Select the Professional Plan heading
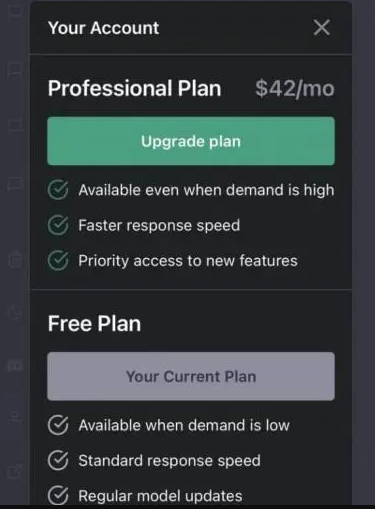This screenshot has height=509, width=375. tap(134, 88)
